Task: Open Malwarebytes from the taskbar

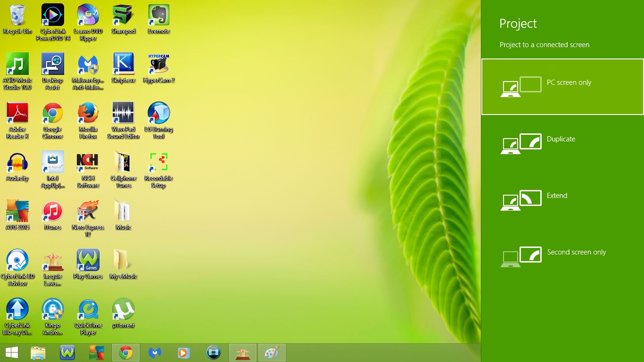Action: [x=155, y=353]
